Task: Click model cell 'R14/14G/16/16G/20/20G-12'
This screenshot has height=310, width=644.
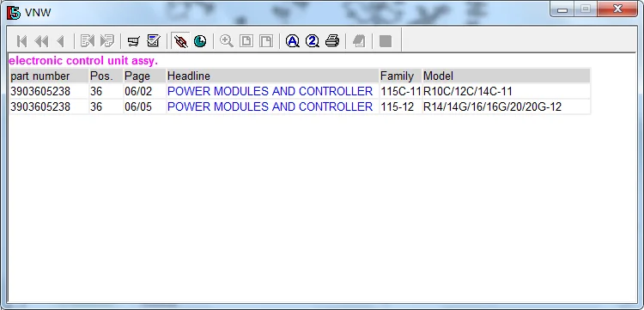Action: pyautogui.click(x=493, y=106)
